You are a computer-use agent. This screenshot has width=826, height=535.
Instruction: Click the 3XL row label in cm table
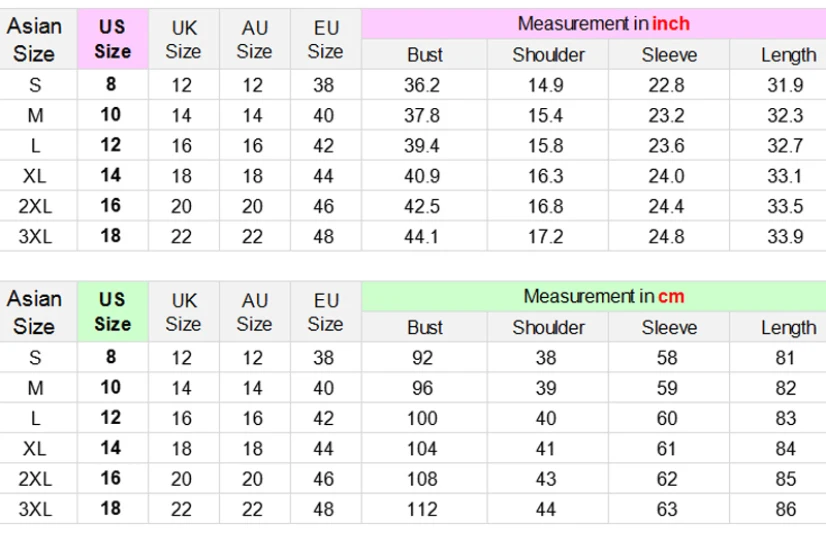35,509
